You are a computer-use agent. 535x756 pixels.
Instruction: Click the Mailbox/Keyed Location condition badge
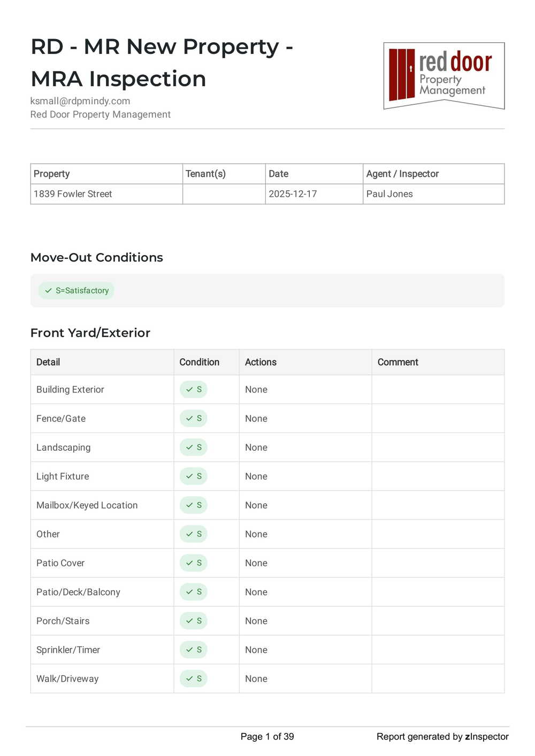(x=193, y=505)
